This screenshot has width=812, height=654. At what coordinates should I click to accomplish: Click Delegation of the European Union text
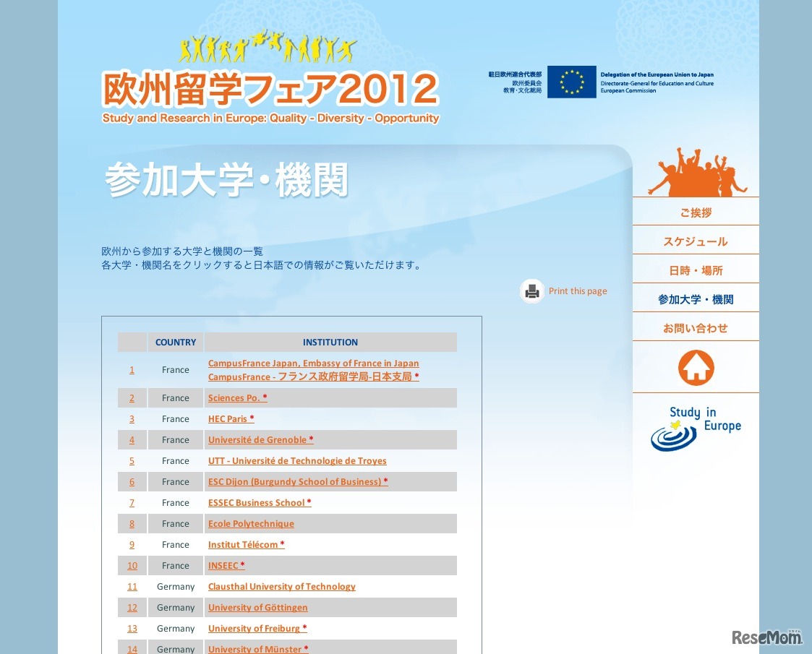(657, 74)
